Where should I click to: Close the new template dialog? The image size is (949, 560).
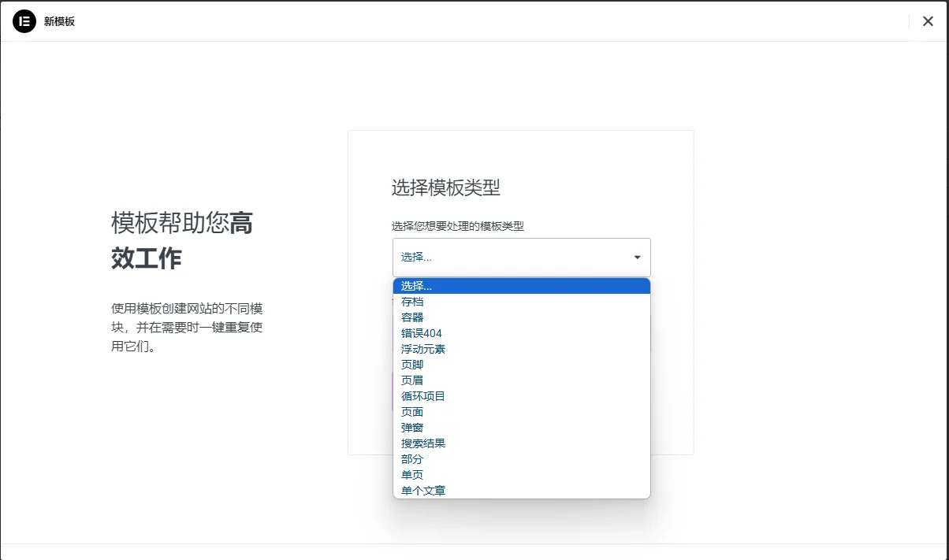[928, 21]
